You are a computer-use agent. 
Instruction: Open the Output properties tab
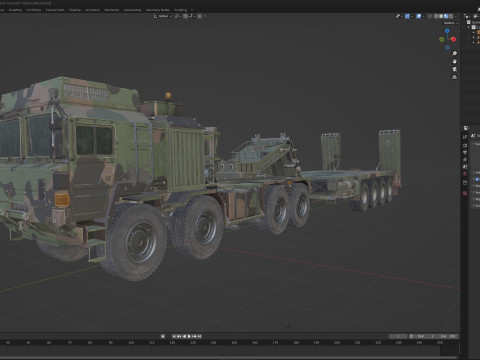pos(465,152)
